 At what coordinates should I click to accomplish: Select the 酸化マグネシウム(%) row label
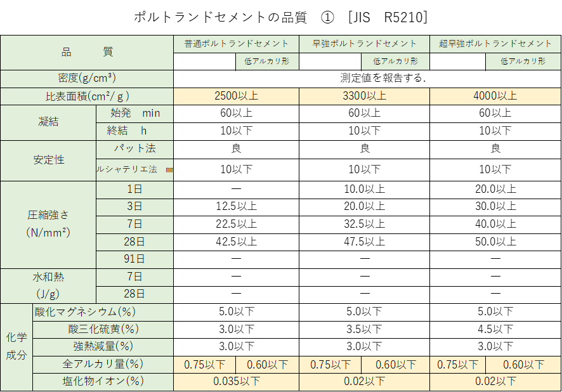click(x=103, y=312)
